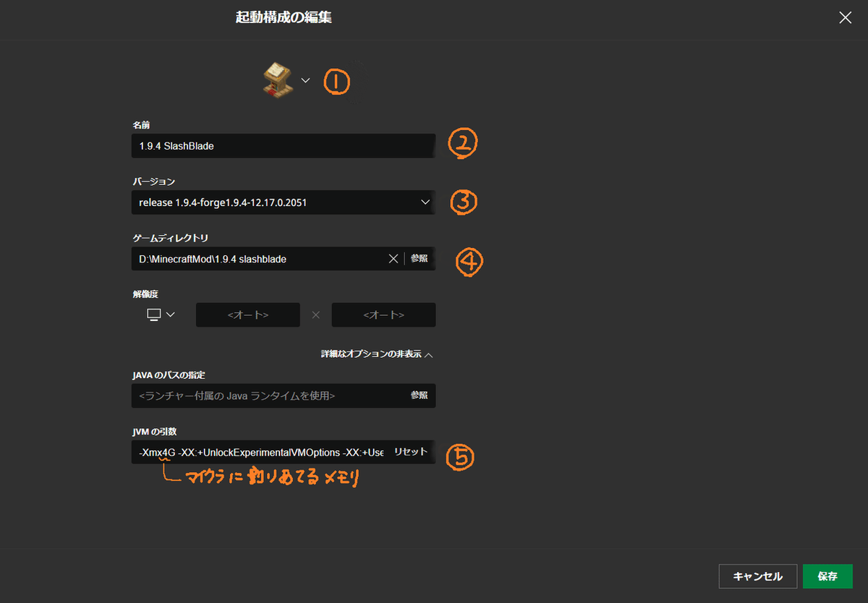Click the lectern block profile icon
This screenshot has height=603, width=868.
click(x=278, y=80)
